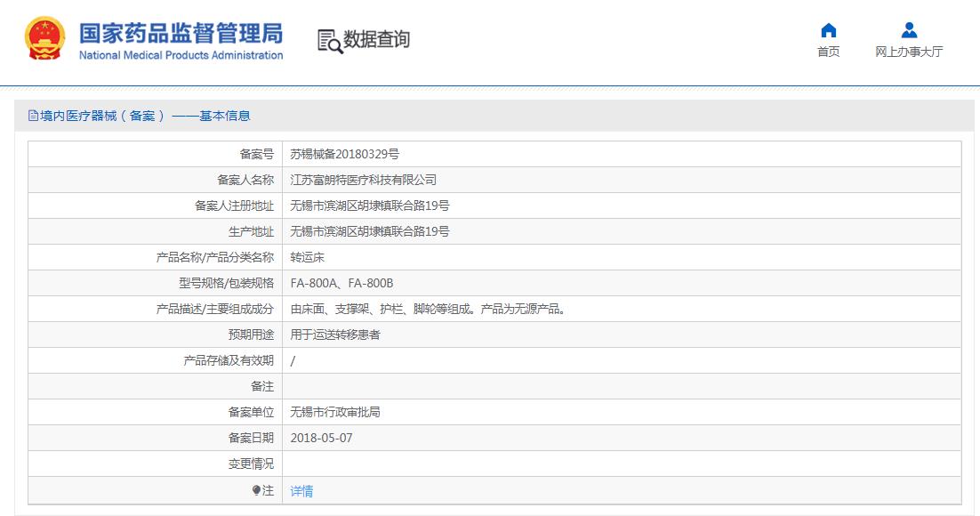
Task: Select 用于运送转移患者 intended use
Action: (x=335, y=335)
